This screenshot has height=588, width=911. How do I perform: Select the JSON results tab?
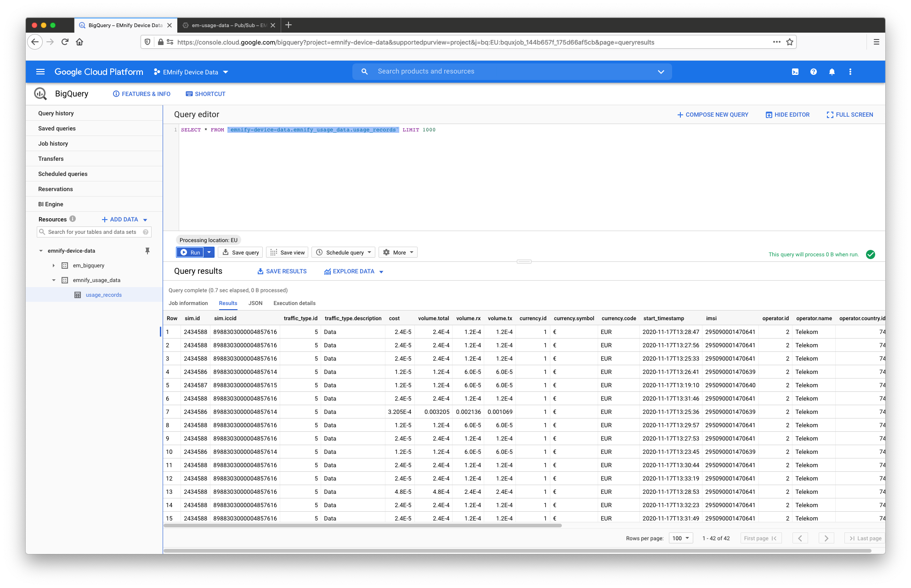[x=255, y=303]
